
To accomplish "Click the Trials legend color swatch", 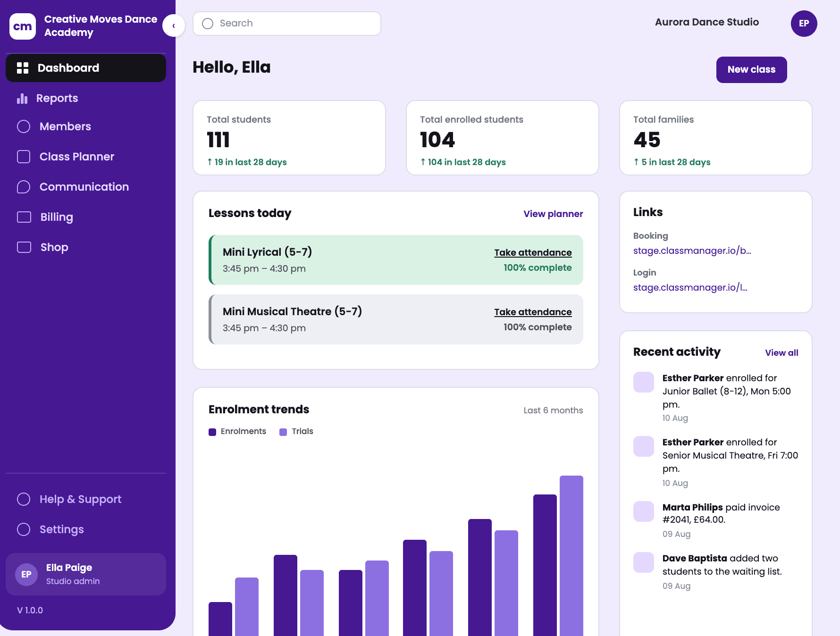I will (283, 432).
